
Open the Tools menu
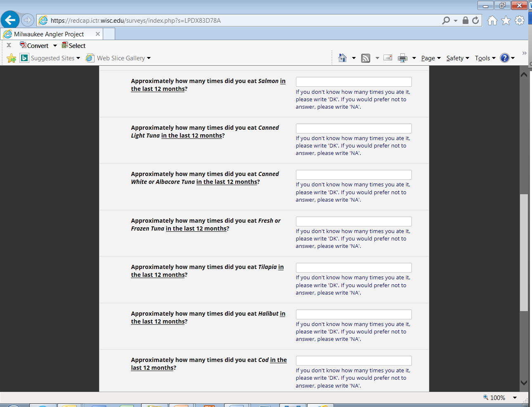pyautogui.click(x=485, y=58)
